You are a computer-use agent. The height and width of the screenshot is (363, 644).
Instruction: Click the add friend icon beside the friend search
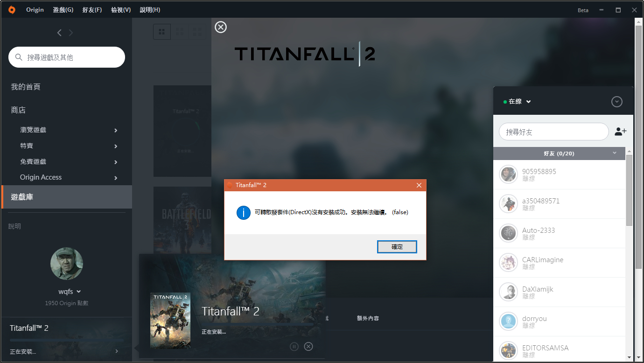pyautogui.click(x=621, y=132)
